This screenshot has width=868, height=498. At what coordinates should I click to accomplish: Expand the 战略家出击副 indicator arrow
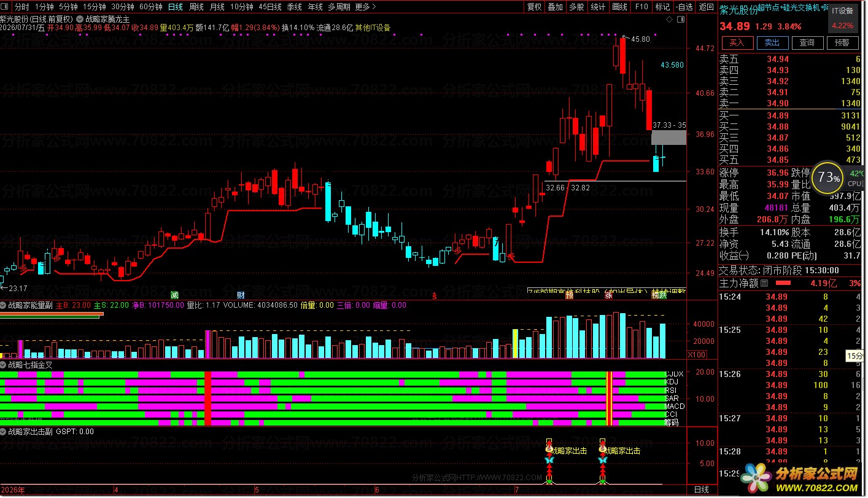(x=4, y=432)
